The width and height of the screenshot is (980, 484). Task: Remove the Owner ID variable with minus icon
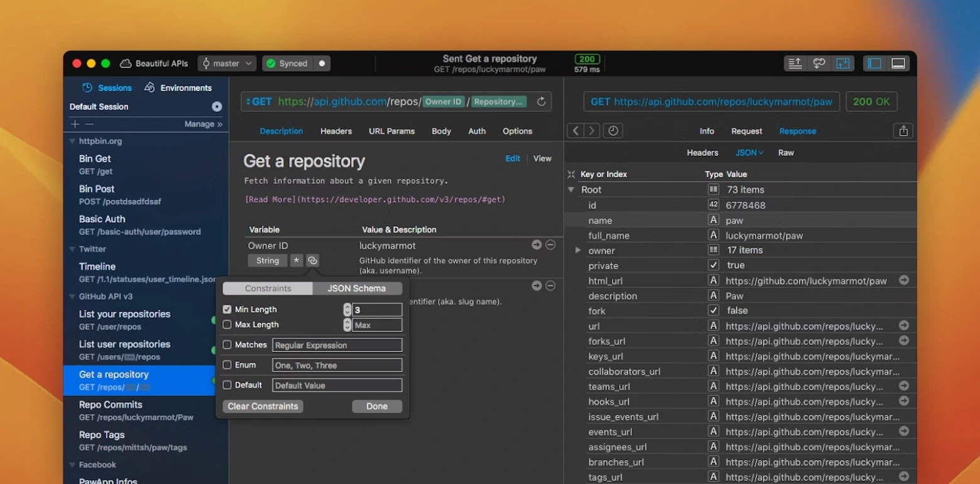550,245
